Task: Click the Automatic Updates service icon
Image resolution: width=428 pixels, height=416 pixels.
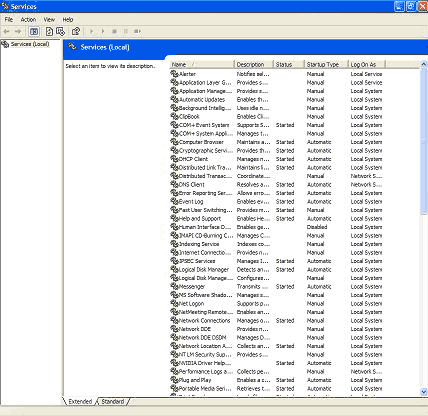Action: coord(174,99)
